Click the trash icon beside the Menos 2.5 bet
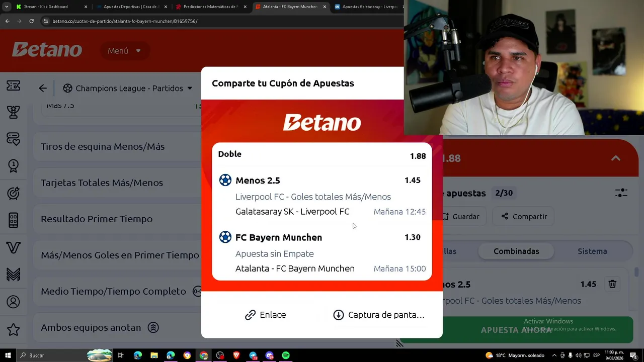The image size is (644, 362). coord(612,284)
